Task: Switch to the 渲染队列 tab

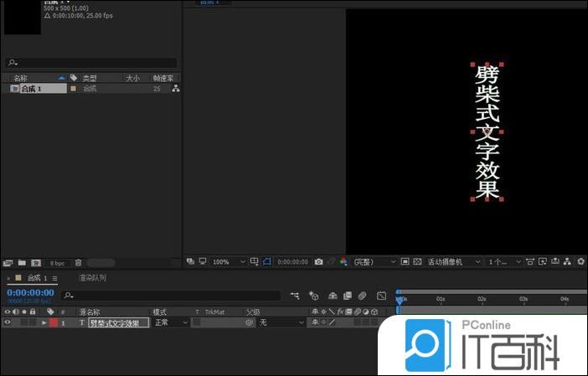Action: (x=92, y=278)
